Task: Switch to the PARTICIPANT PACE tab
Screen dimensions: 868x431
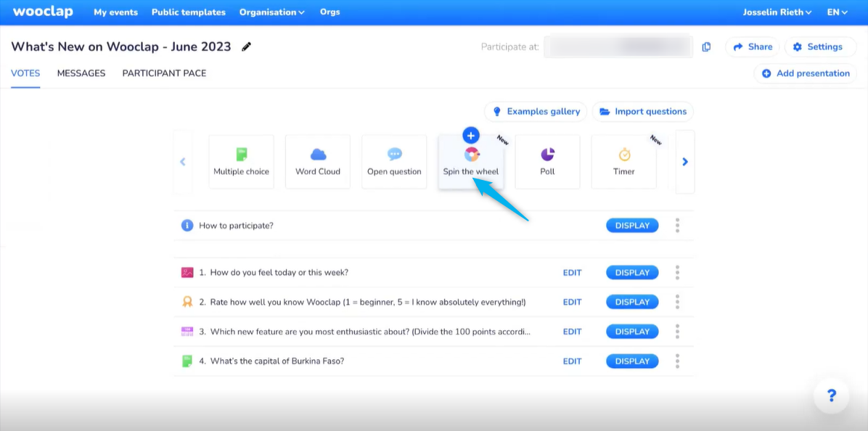Action: [165, 73]
